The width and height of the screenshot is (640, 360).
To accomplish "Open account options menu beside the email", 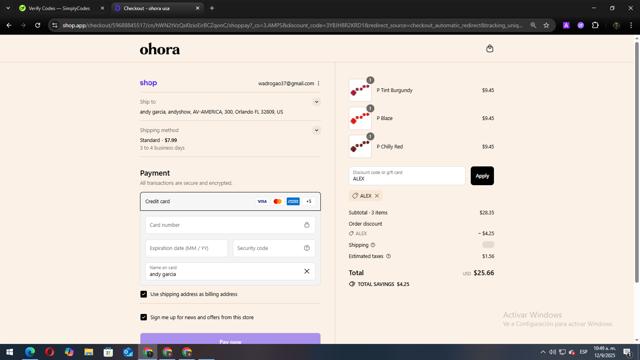I will click(x=318, y=83).
